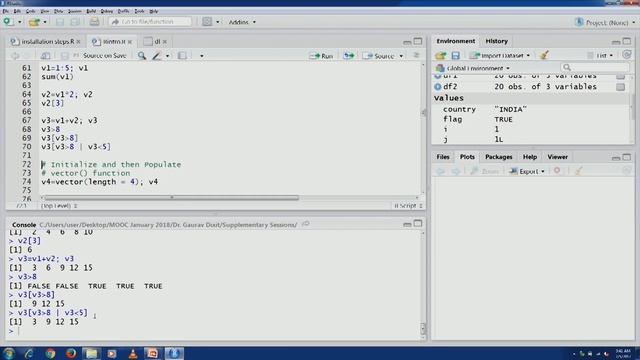Click the Environment search field
640x360 pixels.
click(595, 67)
